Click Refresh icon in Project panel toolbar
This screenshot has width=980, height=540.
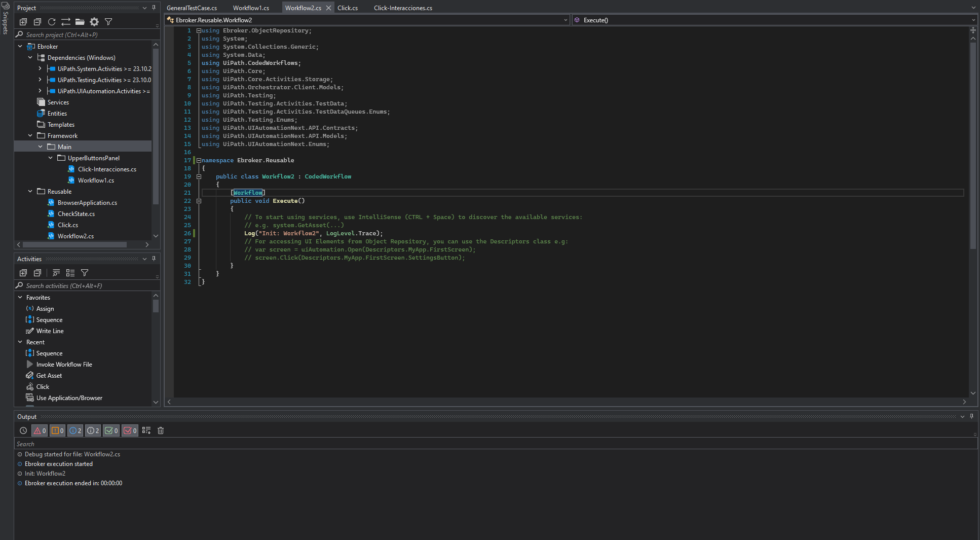coord(52,22)
